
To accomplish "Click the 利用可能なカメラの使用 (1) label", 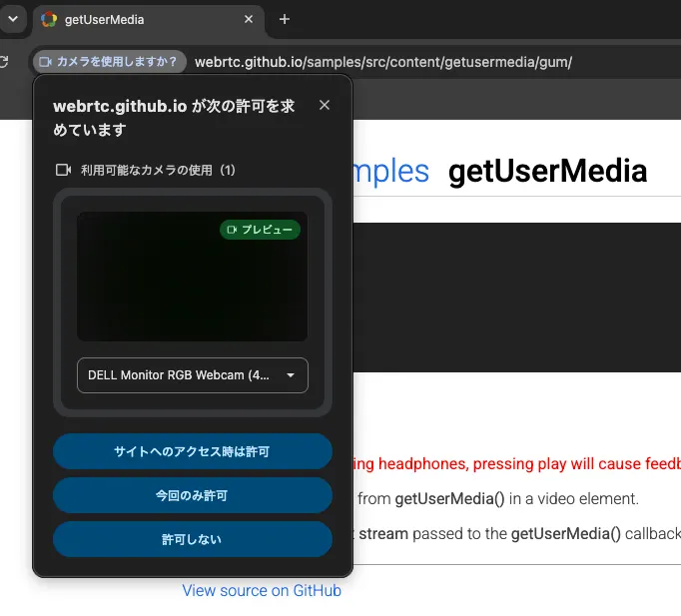I will click(x=158, y=170).
